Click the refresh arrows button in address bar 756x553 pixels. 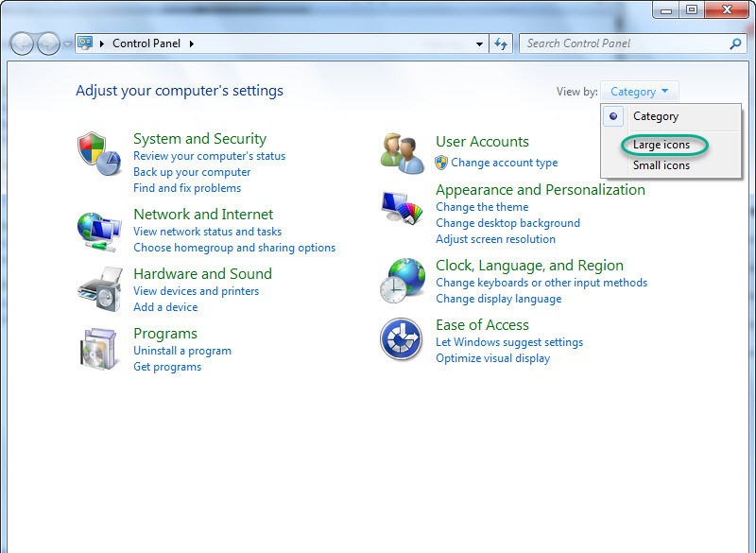point(501,43)
